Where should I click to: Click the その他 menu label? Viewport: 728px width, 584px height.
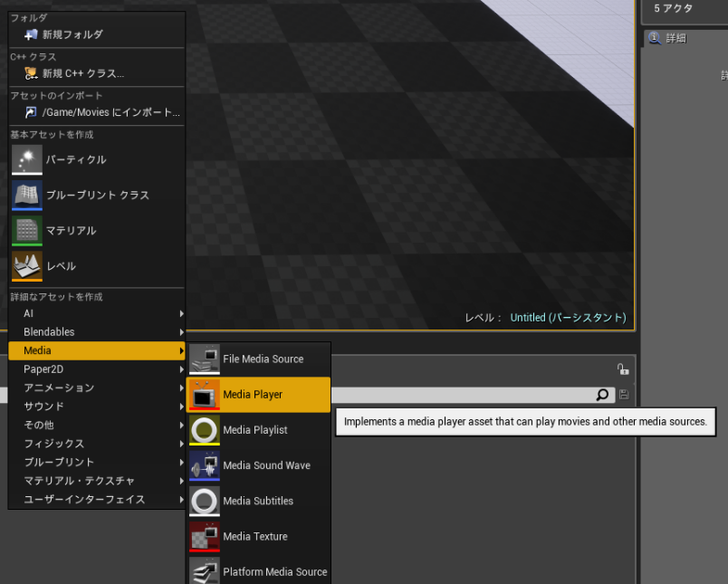(39, 426)
